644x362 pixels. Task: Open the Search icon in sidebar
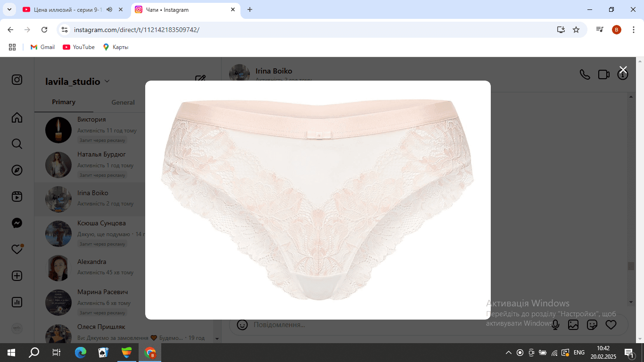(17, 144)
